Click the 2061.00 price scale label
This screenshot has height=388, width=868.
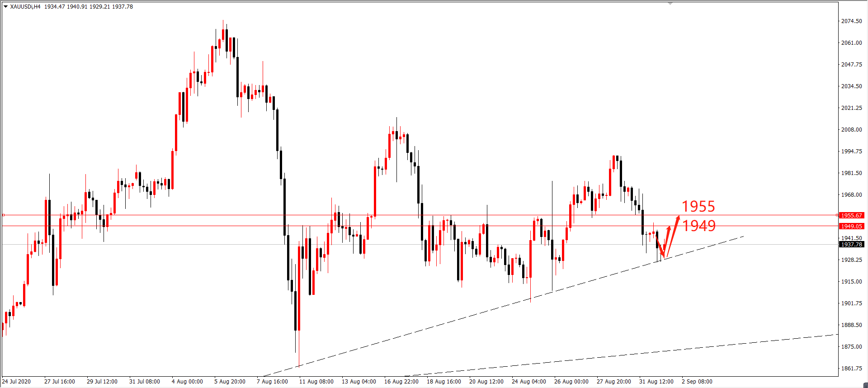[x=851, y=43]
